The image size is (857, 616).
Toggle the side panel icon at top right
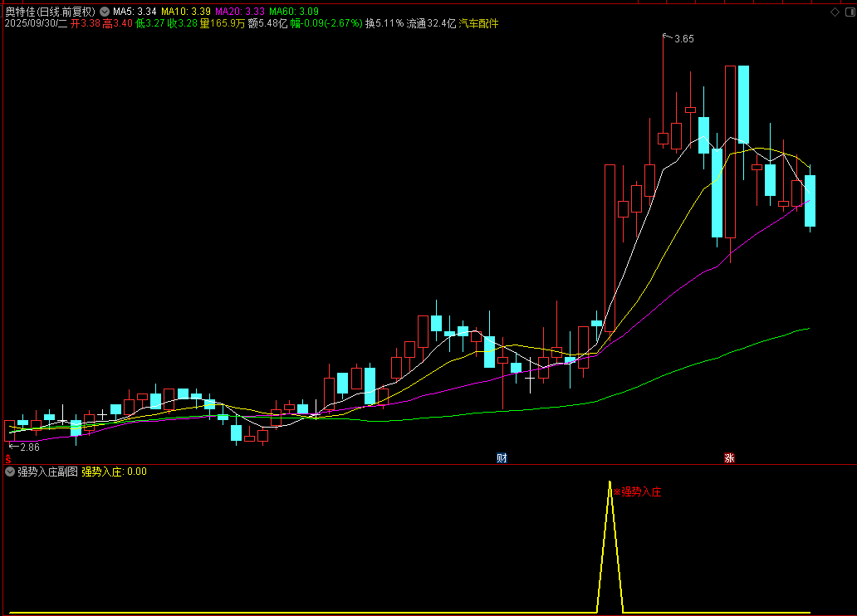[x=850, y=12]
